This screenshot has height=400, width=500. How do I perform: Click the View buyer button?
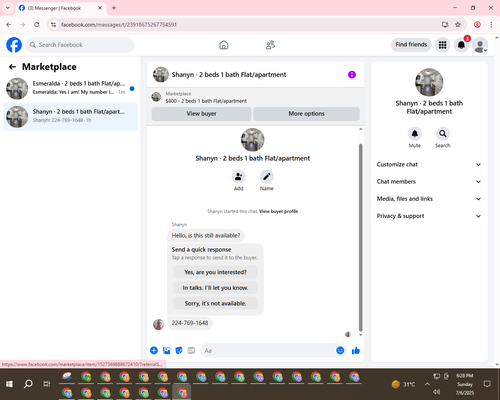coord(201,114)
